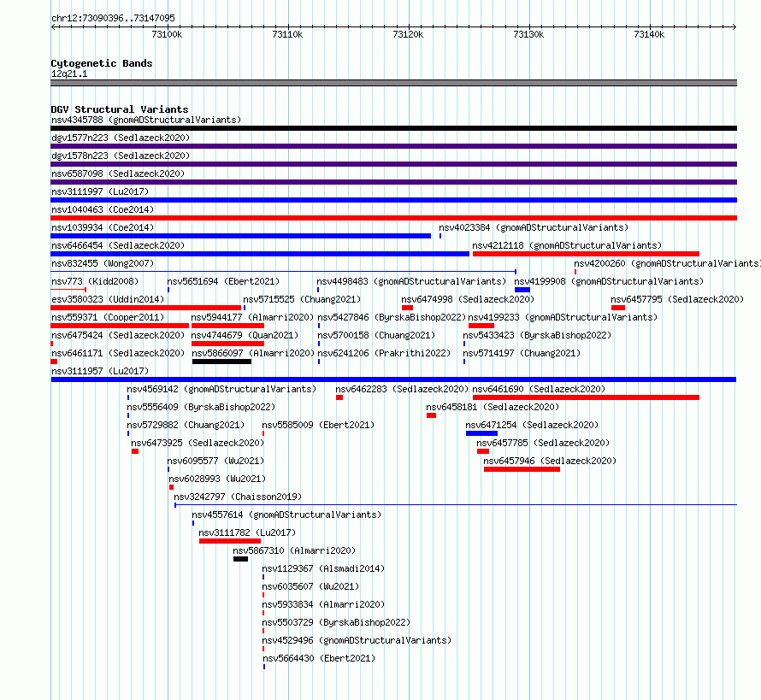Click the blue nsv6471254 Sedlazeck2020 bar

(x=481, y=433)
